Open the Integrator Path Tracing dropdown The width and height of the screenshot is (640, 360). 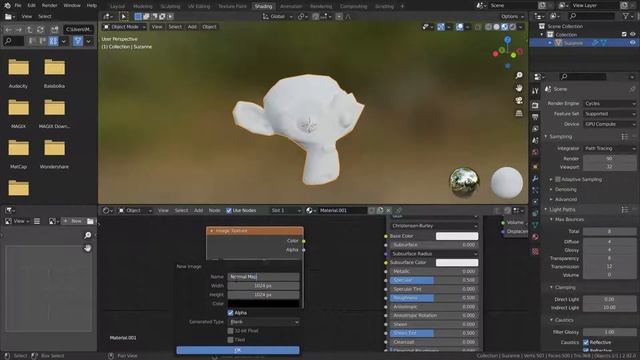tap(610, 149)
